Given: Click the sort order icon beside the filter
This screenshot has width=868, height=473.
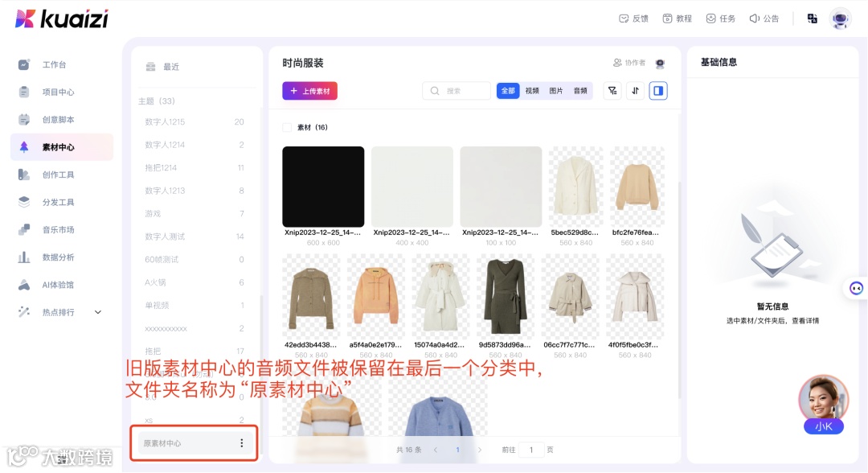Looking at the screenshot, I should [634, 91].
